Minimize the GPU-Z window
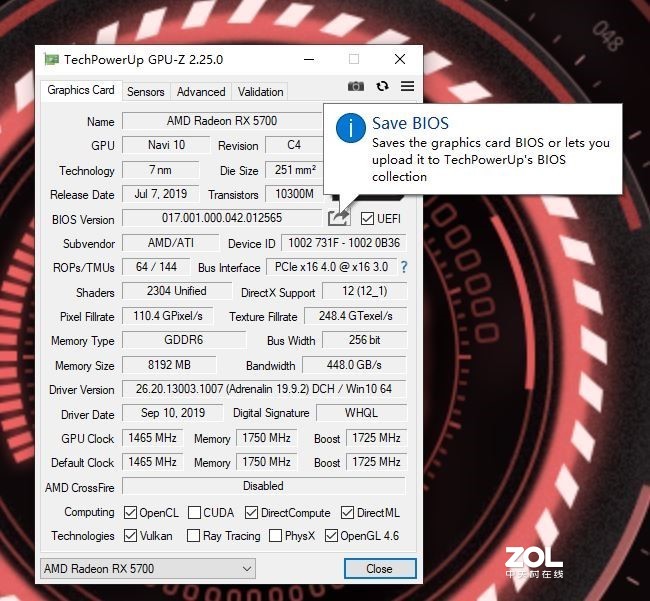This screenshot has height=601, width=650. 309,59
